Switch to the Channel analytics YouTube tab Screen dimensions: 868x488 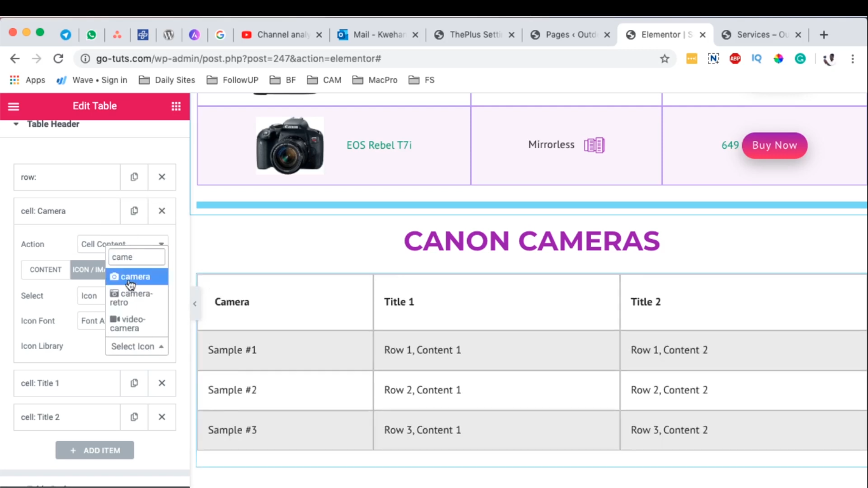[283, 35]
